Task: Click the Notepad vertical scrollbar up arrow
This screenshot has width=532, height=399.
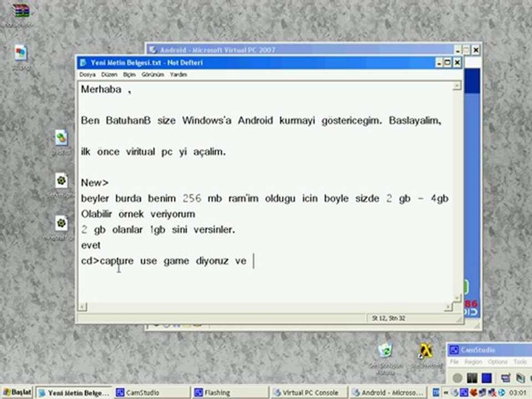Action: [457, 85]
